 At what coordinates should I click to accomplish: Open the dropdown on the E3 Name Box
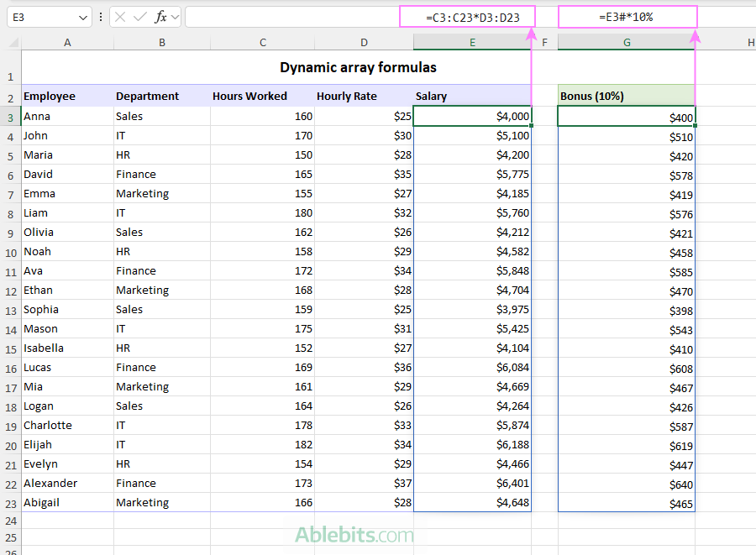click(83, 16)
